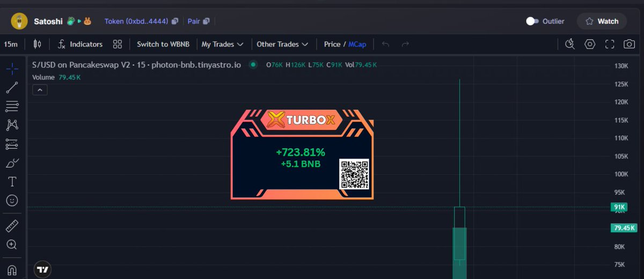The width and height of the screenshot is (644, 279).
Task: Collapse the indicator legend chevron
Action: (x=40, y=90)
